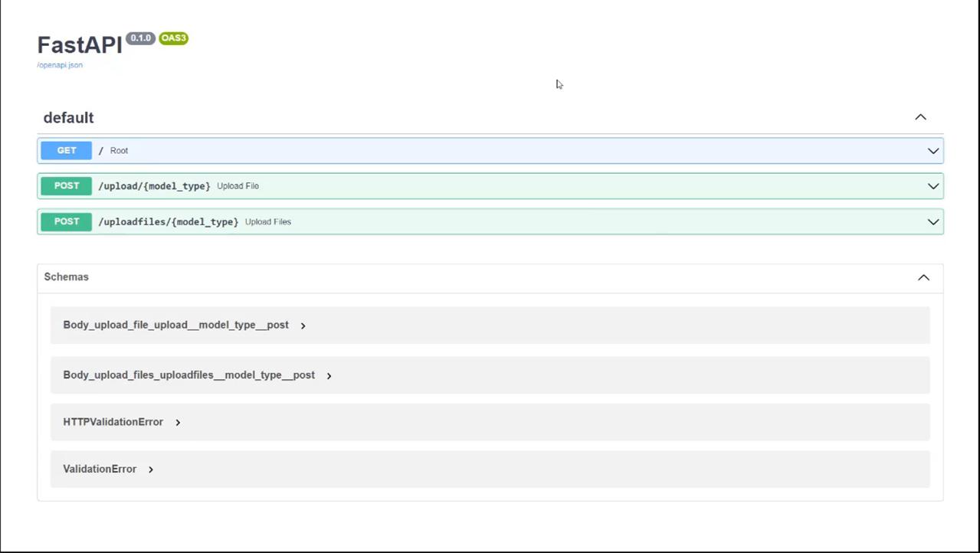980x553 pixels.
Task: Open the /openapi.json link
Action: [x=60, y=65]
